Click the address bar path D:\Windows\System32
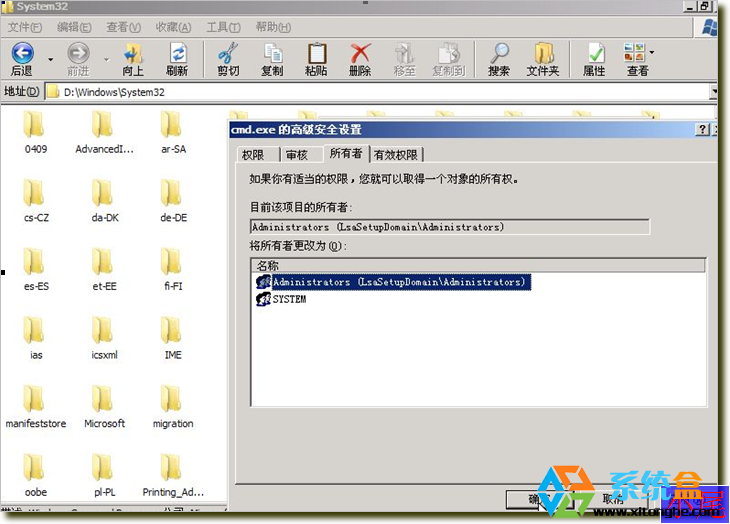 pos(115,92)
